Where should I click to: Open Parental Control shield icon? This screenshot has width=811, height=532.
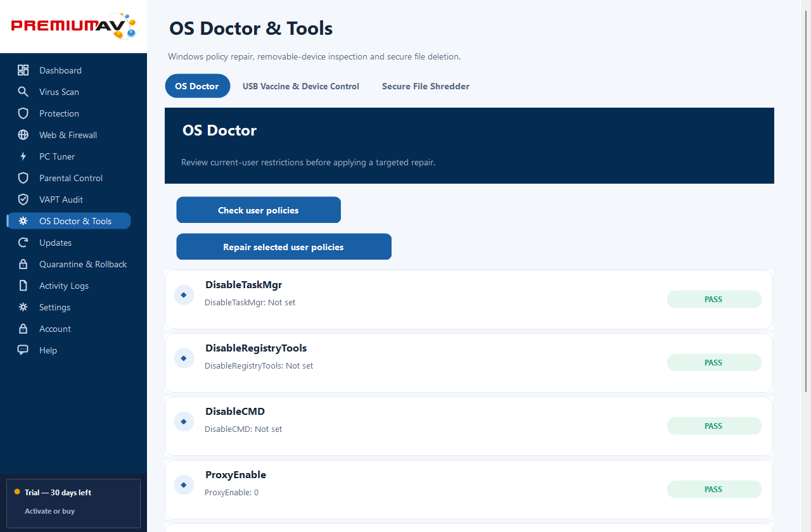pos(23,178)
